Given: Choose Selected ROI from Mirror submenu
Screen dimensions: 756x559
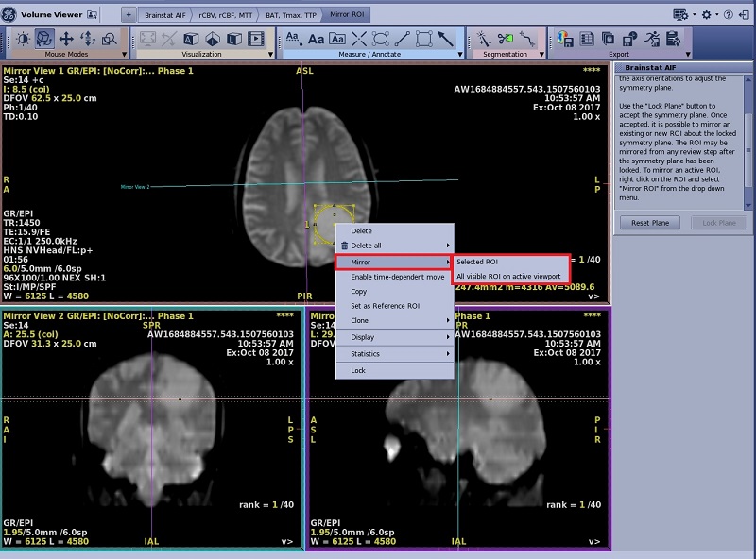Looking at the screenshot, I should (477, 261).
